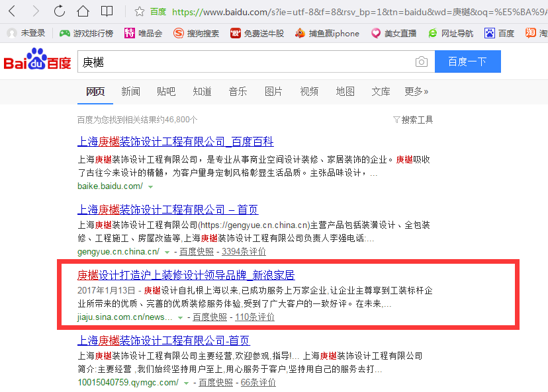
Task: Open the result titled 上海庚樾装饰设计工程有限公司-首页
Action: tap(163, 340)
